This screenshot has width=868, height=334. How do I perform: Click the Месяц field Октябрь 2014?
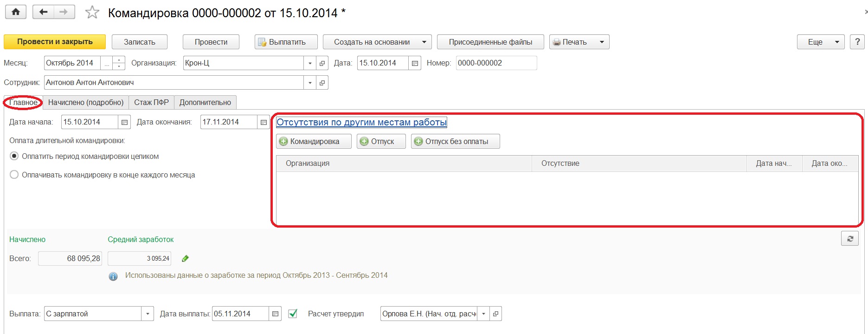(73, 63)
